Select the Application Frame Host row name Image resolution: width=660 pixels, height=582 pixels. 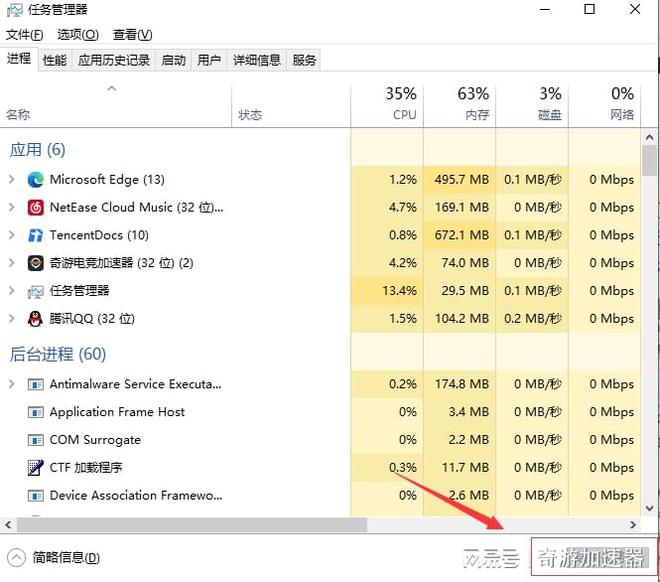[x=117, y=412]
